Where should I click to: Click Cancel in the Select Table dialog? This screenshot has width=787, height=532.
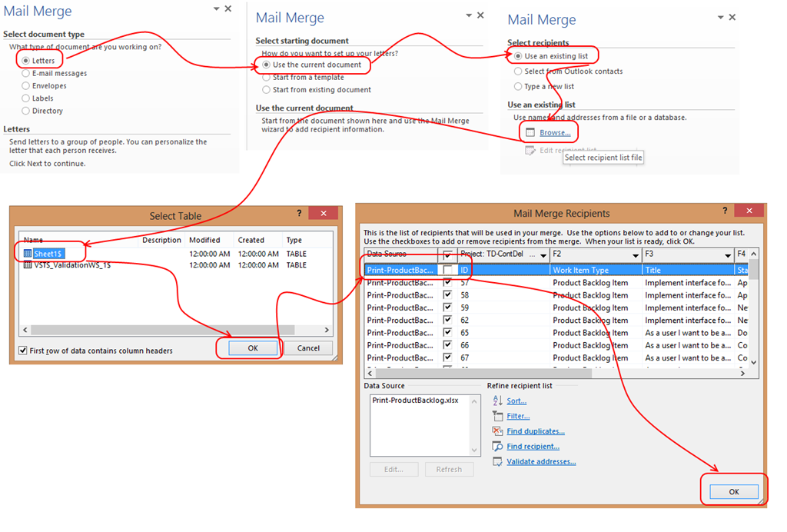click(308, 348)
